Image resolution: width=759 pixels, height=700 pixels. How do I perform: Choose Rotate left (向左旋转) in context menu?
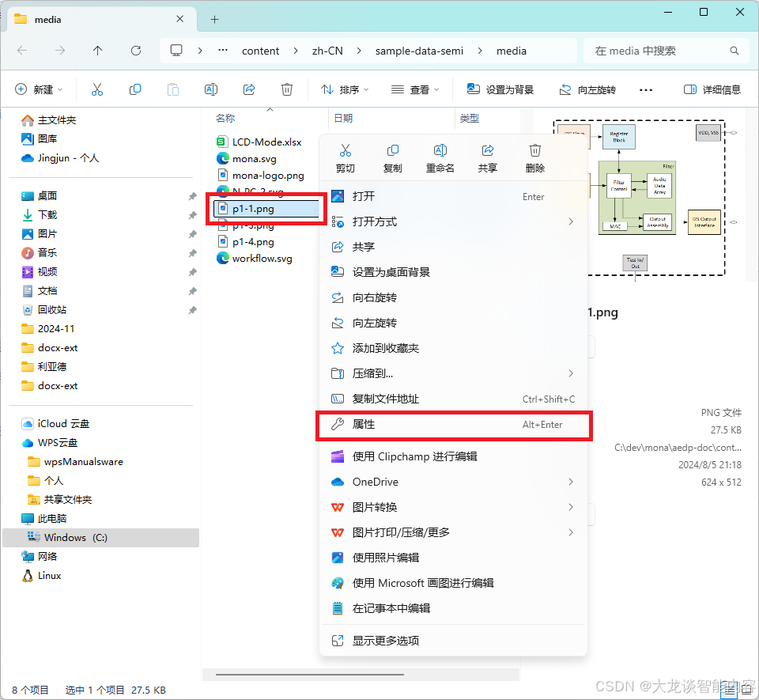point(453,323)
